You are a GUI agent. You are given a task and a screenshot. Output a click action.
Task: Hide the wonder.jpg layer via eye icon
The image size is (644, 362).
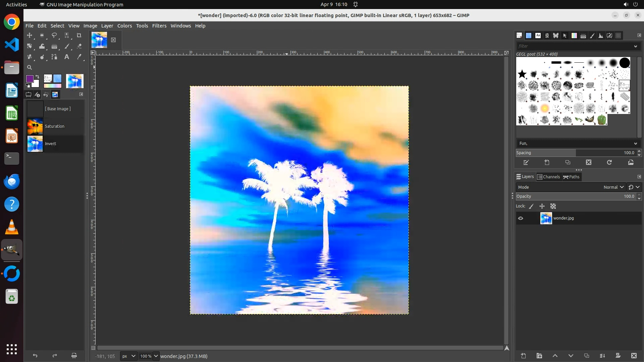tap(521, 218)
